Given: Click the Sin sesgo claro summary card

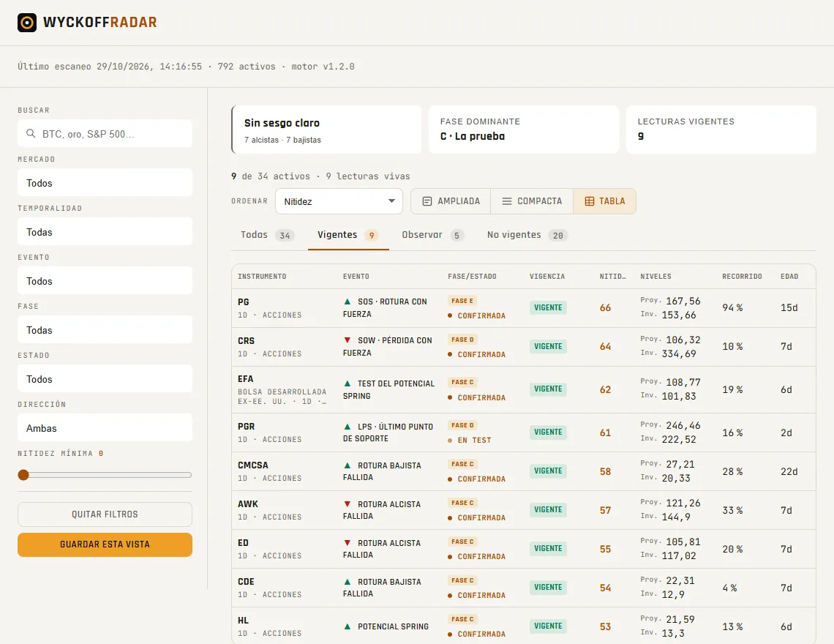Looking at the screenshot, I should pyautogui.click(x=326, y=130).
